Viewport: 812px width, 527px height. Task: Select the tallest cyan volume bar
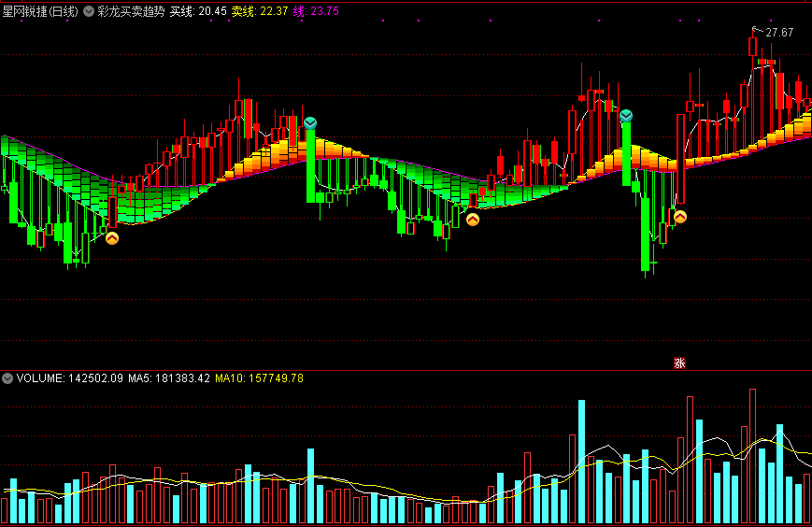click(x=581, y=462)
